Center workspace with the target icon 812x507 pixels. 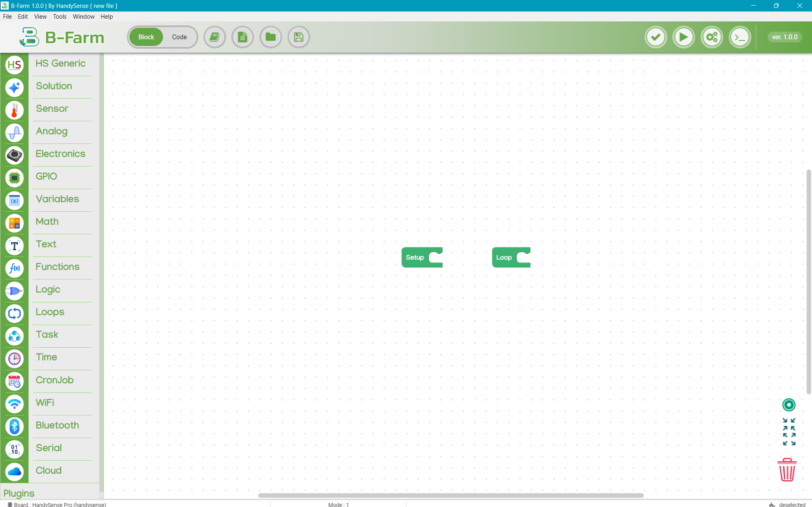point(789,405)
